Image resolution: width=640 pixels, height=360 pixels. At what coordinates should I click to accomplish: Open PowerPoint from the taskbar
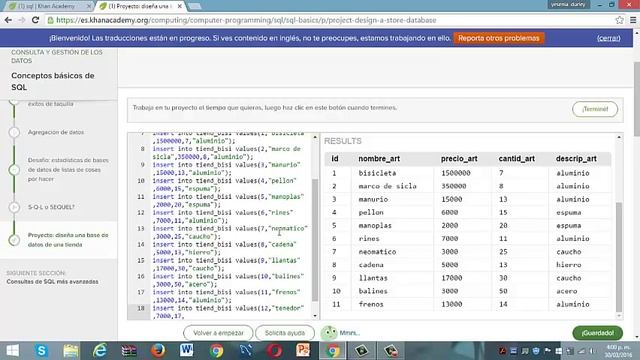303,351
